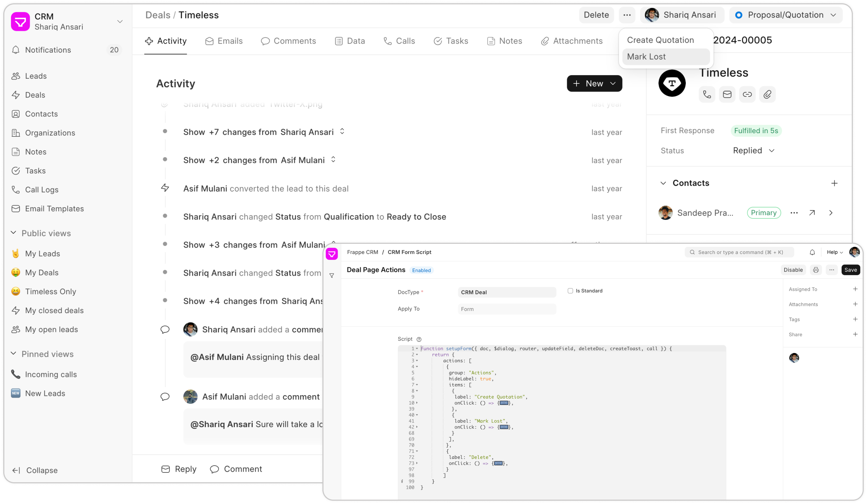
Task: Print the Deal Page Actions script
Action: pyautogui.click(x=816, y=270)
